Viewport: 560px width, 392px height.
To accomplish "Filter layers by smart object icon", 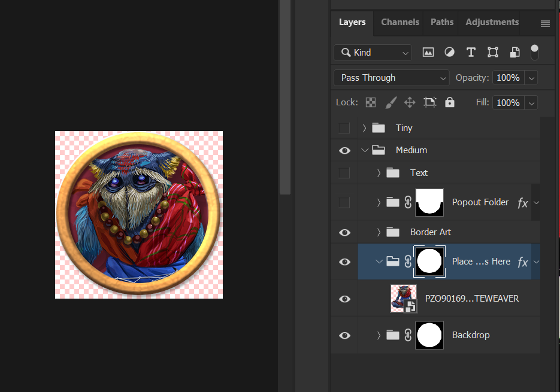I will (x=514, y=53).
